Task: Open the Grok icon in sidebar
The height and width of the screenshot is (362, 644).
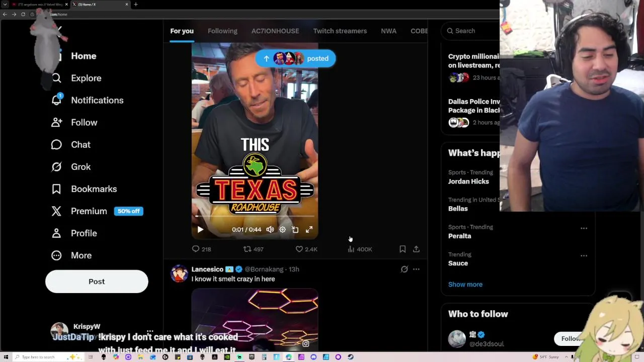Action: pyautogui.click(x=56, y=166)
